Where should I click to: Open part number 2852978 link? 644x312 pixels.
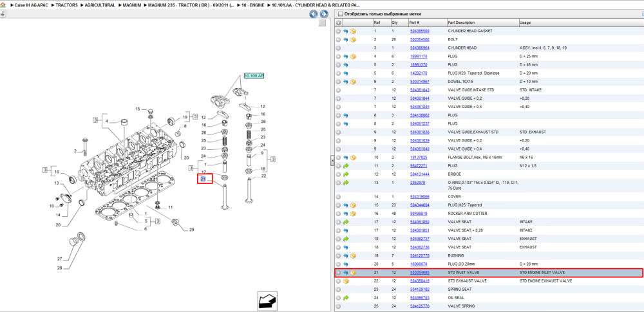(x=418, y=183)
